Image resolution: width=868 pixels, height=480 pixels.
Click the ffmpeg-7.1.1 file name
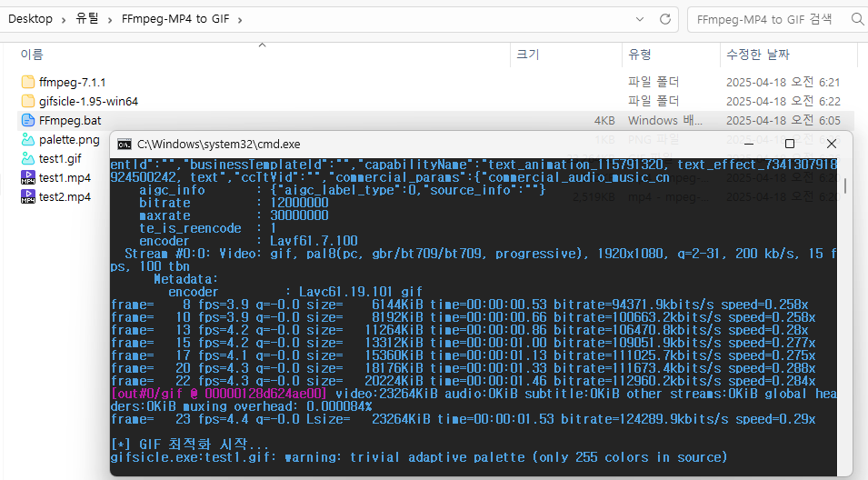pos(73,83)
